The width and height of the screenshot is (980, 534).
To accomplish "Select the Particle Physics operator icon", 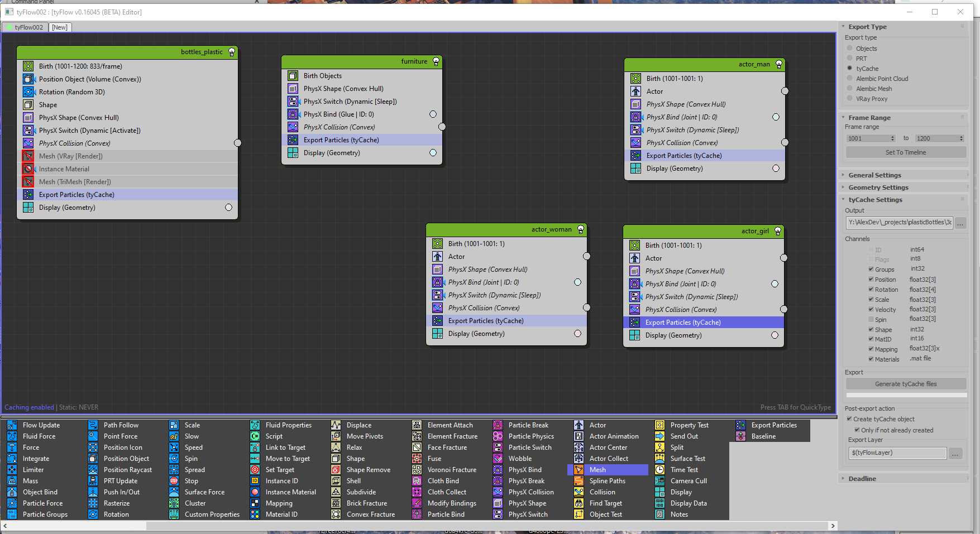I will tap(498, 436).
